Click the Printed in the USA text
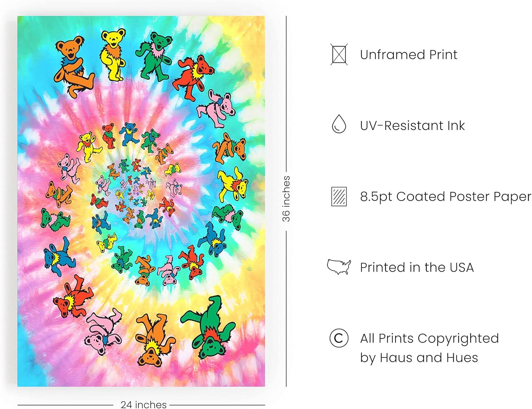The image size is (532, 409). (x=417, y=267)
